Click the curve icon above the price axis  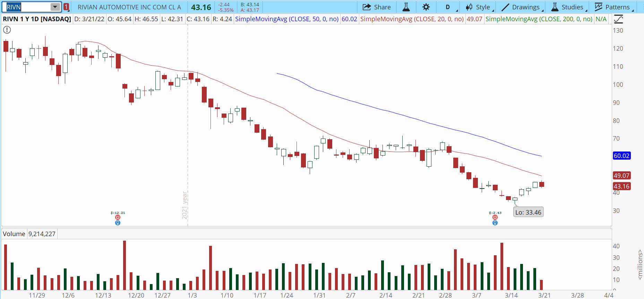pos(618,19)
